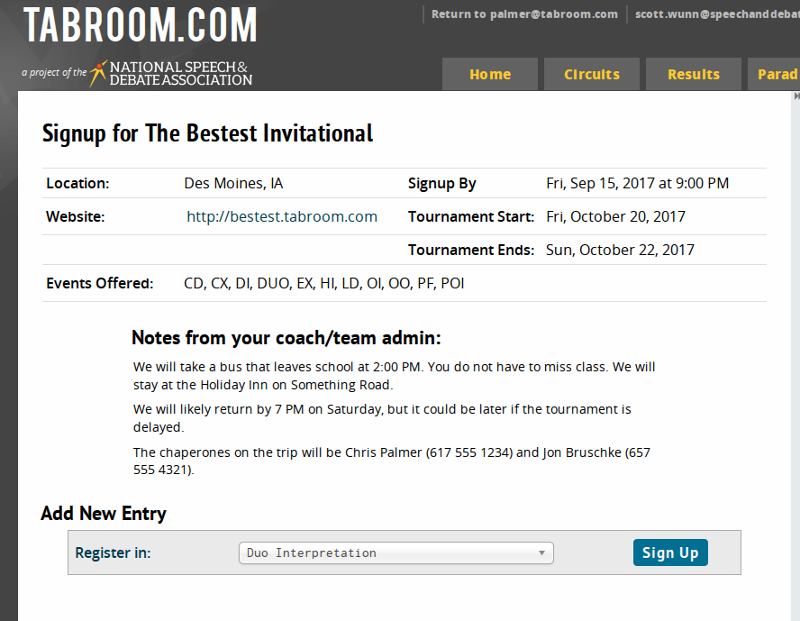Click Return to palmer@tabroom.com link
The height and width of the screenshot is (621, 800).
point(524,14)
